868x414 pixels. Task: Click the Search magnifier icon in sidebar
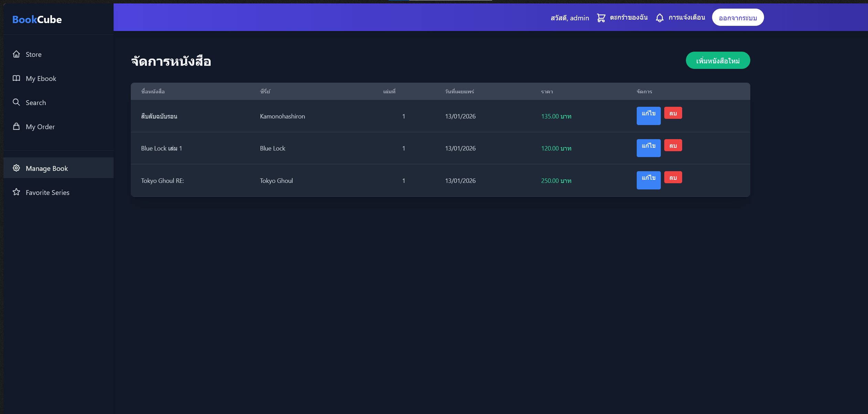pyautogui.click(x=16, y=102)
